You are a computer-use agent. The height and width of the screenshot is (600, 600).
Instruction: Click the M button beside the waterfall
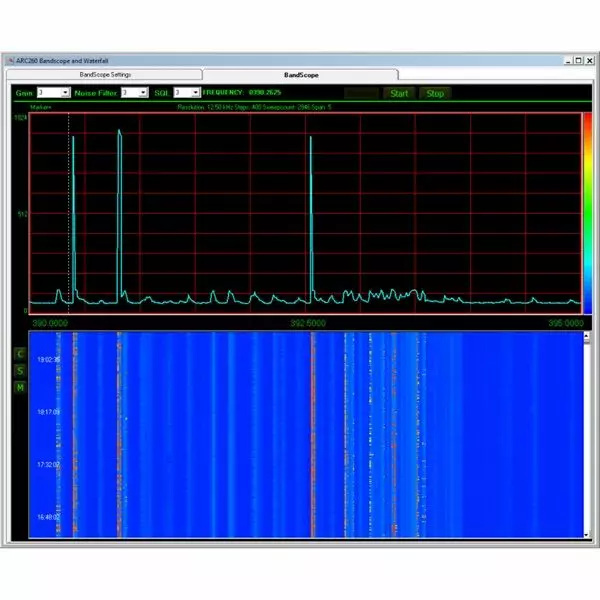tap(18, 387)
